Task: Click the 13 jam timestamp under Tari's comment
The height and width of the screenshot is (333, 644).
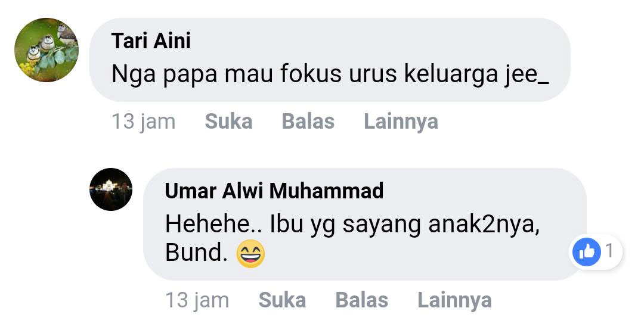Action: [x=143, y=122]
